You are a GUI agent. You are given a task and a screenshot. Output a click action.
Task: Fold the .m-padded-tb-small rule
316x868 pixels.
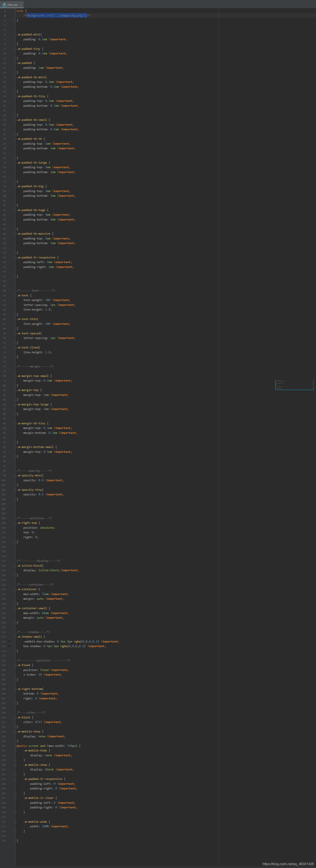tap(15, 120)
